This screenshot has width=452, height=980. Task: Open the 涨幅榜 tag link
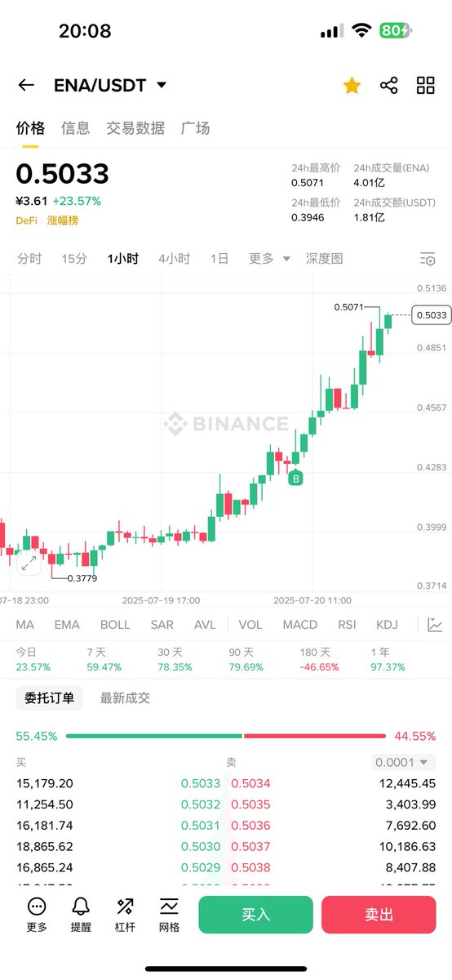[62, 220]
